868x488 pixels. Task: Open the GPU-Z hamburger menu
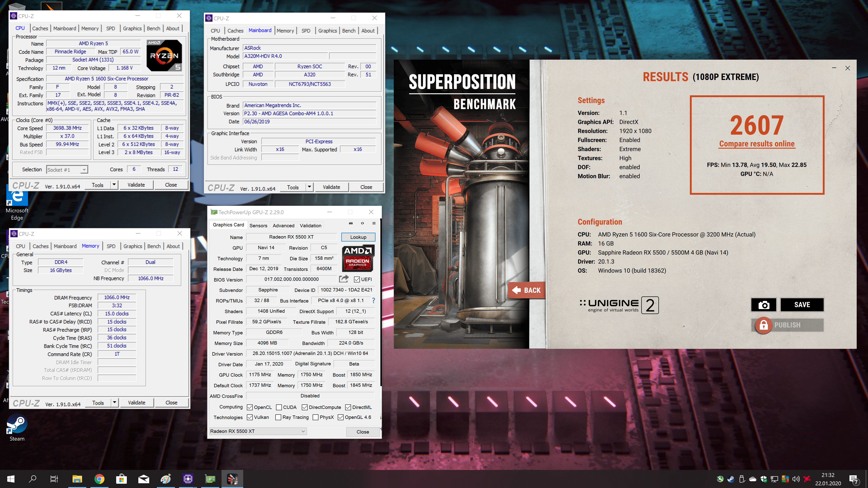click(x=374, y=223)
